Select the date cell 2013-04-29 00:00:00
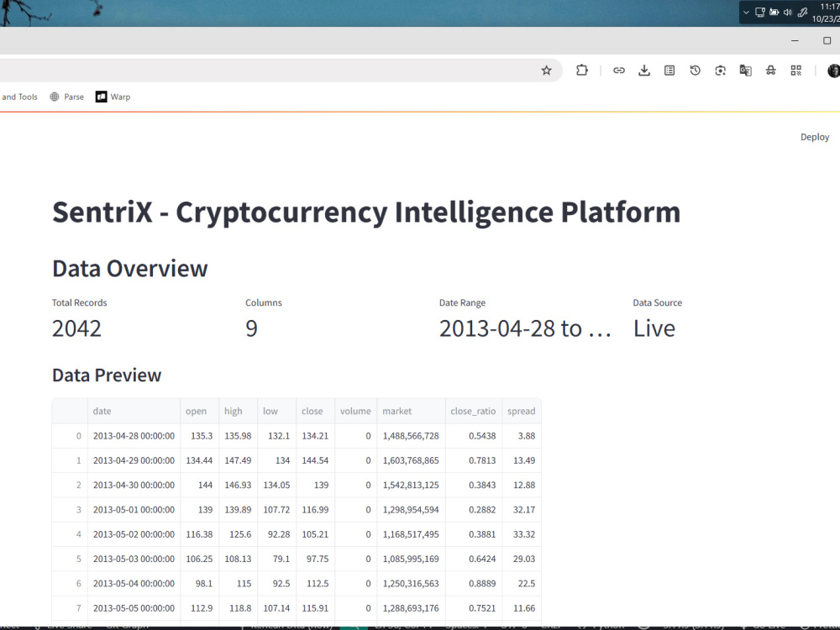This screenshot has height=630, width=840. point(134,460)
